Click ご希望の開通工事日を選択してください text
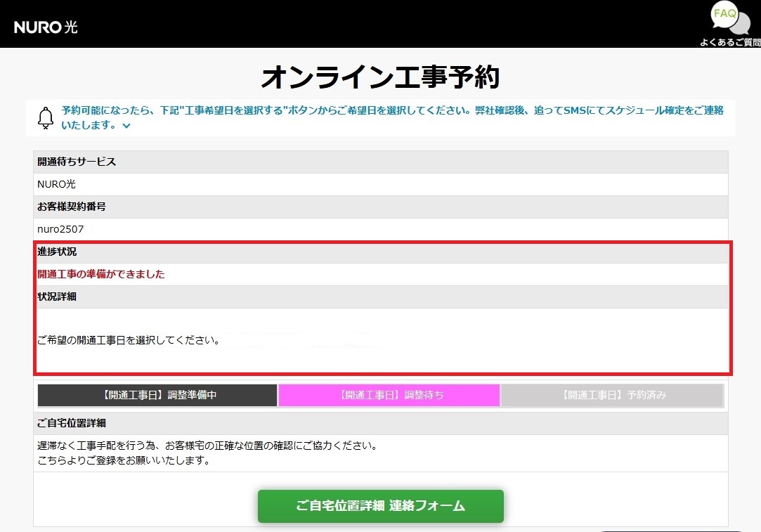Image resolution: width=761 pixels, height=532 pixels. tap(129, 341)
